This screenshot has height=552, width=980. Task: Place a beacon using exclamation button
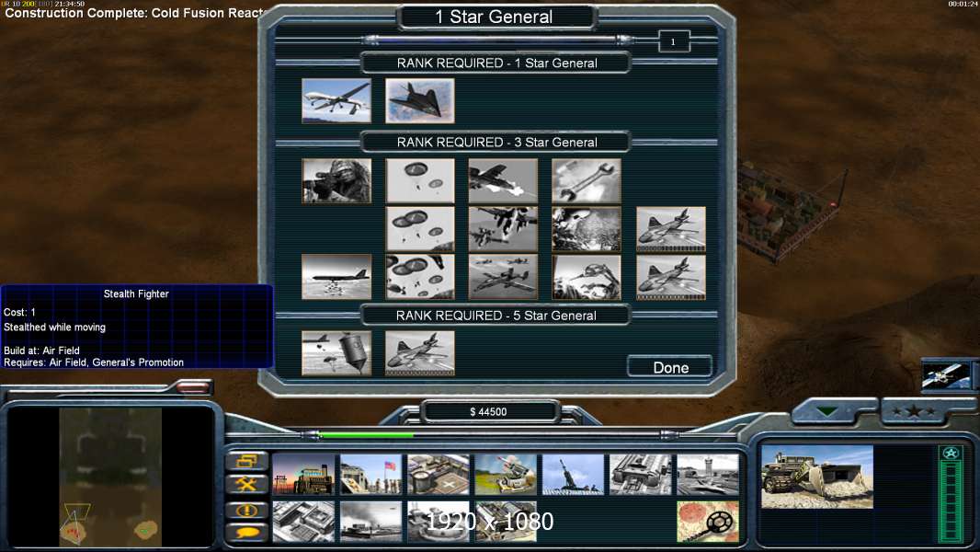(x=247, y=510)
